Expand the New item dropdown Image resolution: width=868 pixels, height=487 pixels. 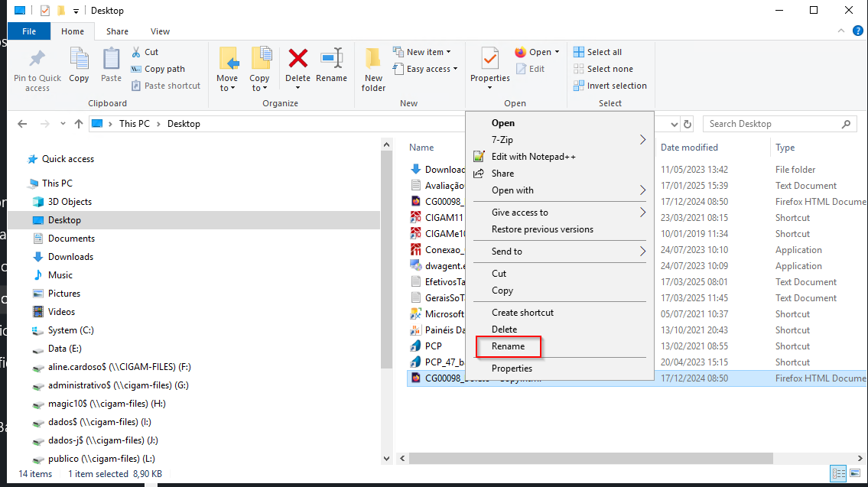[448, 52]
